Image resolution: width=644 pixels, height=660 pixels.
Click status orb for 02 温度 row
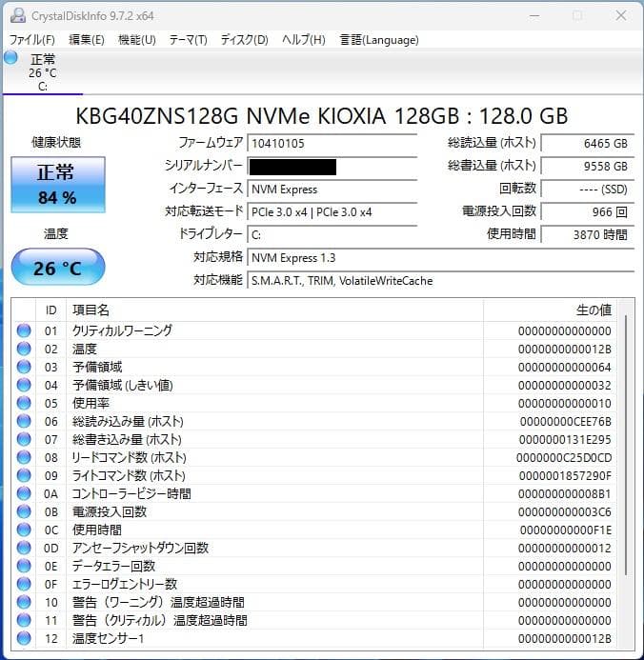24,349
